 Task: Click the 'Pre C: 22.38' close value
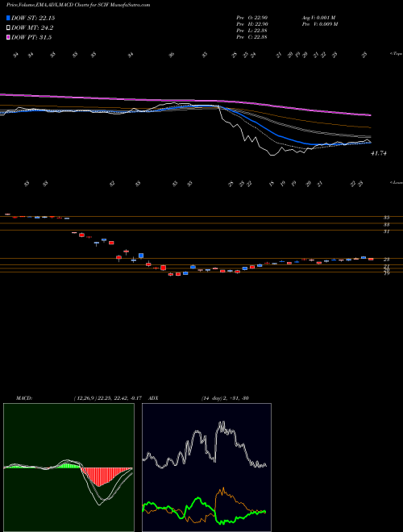tap(252, 37)
